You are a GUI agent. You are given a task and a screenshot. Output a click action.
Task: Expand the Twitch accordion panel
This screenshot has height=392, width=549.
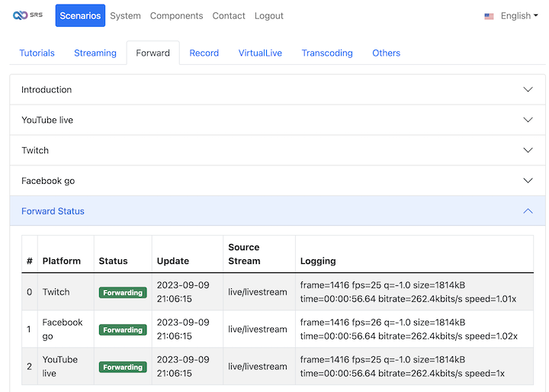click(277, 150)
